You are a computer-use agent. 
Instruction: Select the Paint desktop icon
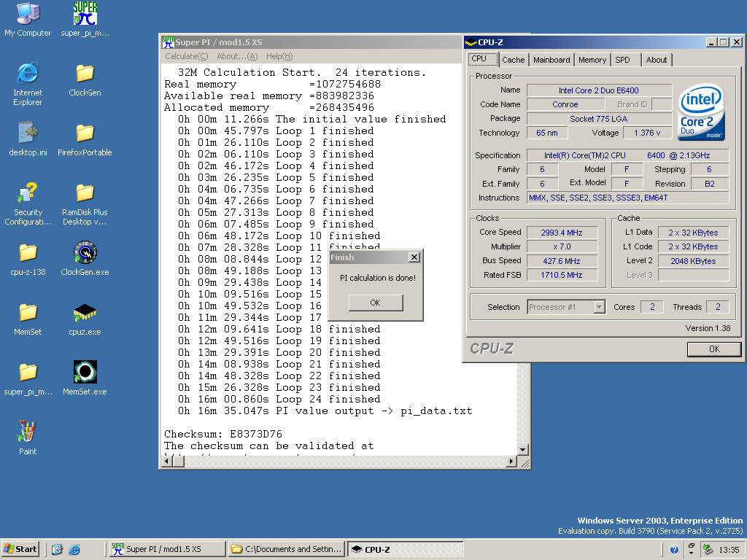[x=28, y=437]
